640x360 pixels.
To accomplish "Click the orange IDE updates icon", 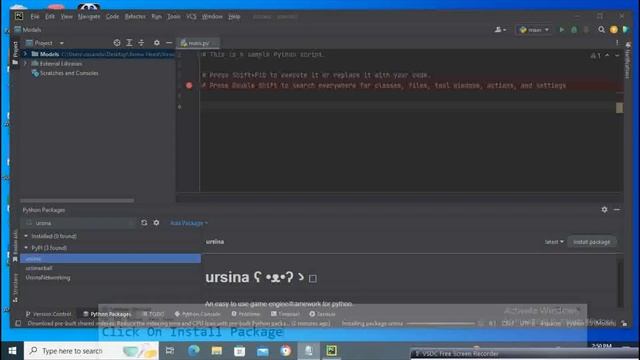I will coord(613,30).
